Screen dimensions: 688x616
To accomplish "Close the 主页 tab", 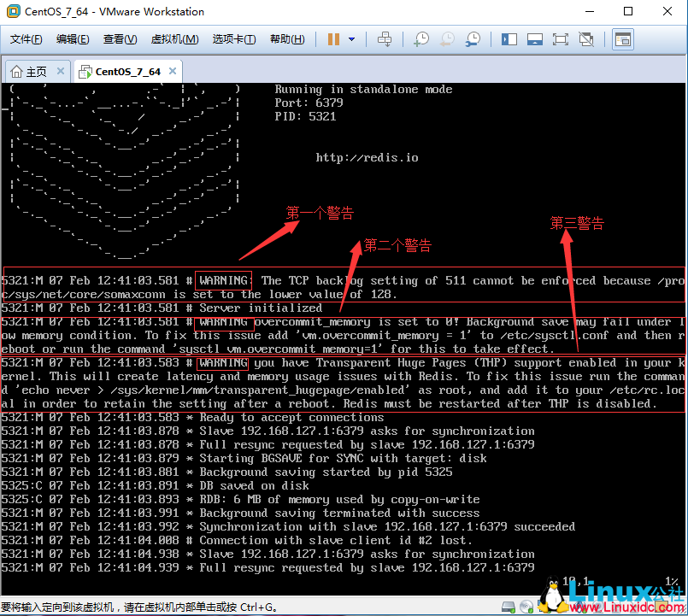I will [x=61, y=72].
